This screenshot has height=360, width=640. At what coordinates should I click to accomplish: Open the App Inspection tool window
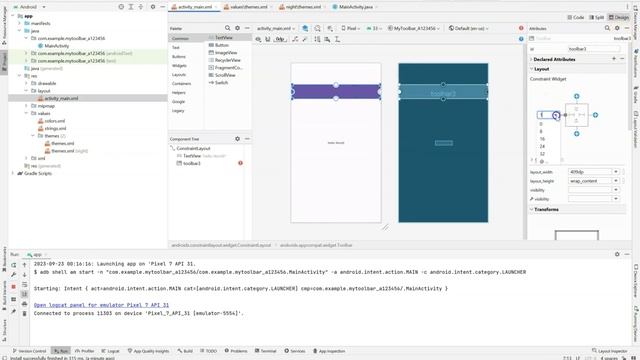[x=329, y=351]
